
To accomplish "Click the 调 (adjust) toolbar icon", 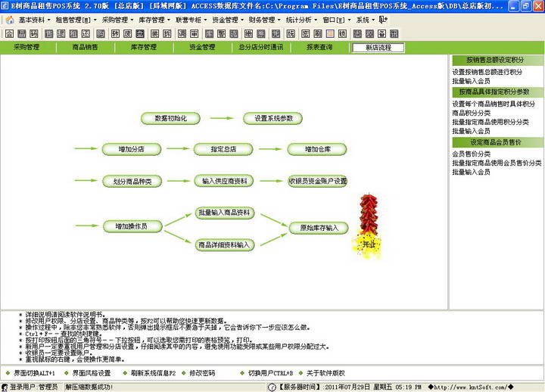I will click(x=182, y=34).
